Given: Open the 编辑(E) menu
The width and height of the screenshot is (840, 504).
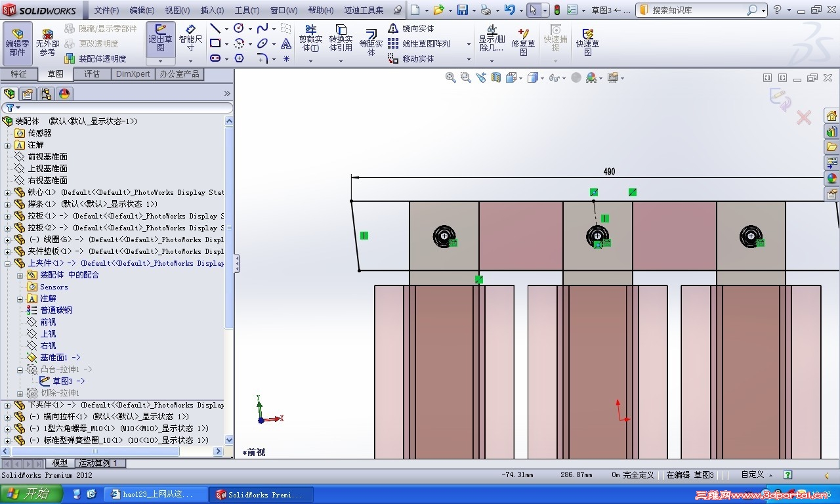Looking at the screenshot, I should [142, 10].
